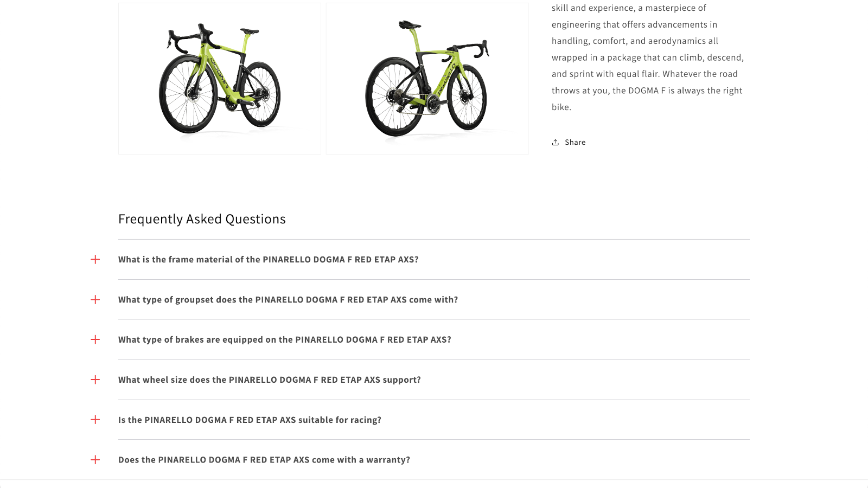Click the plus icon beside the wheel size question

[x=95, y=380]
